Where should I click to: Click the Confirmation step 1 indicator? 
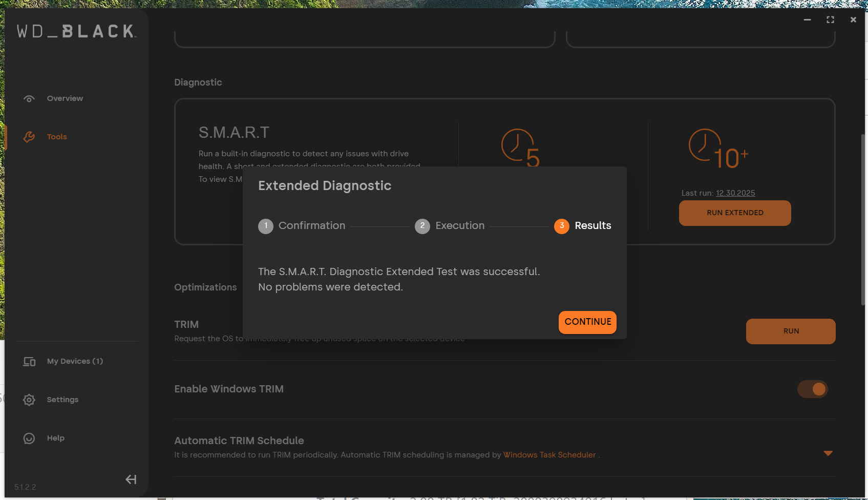[x=266, y=226]
